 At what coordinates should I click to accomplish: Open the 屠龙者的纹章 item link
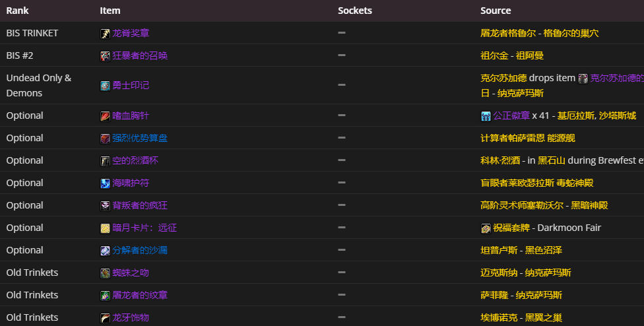[139, 295]
